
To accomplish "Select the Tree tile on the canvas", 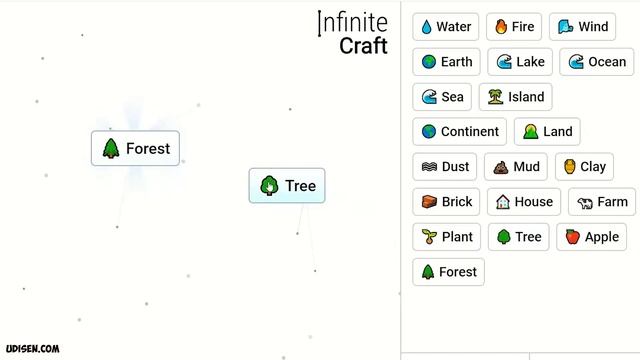I will [287, 186].
